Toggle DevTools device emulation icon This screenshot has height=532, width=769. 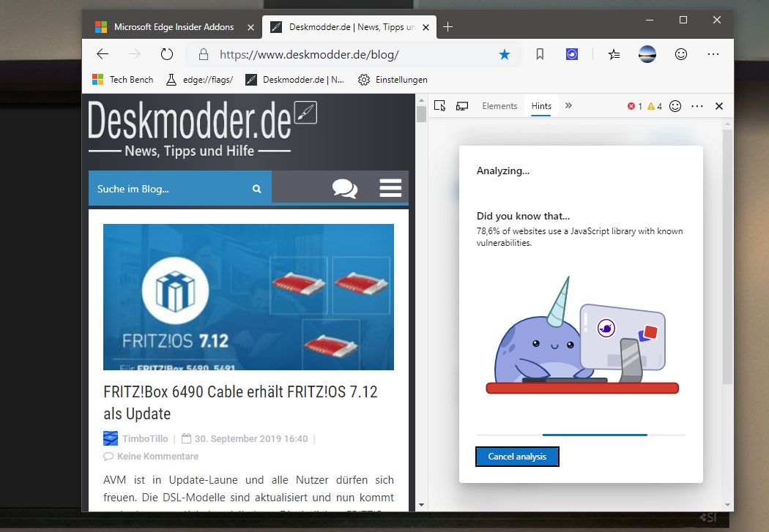click(462, 106)
